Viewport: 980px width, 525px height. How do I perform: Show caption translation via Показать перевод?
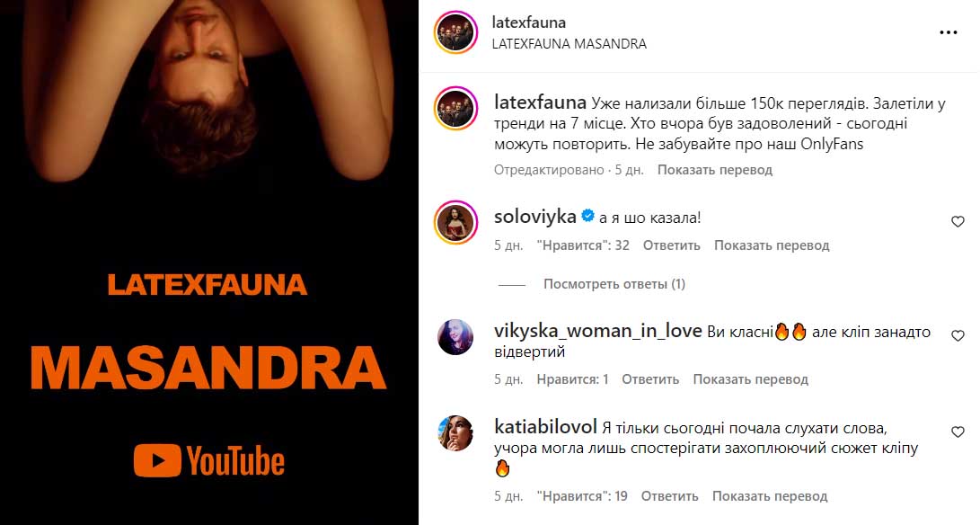tap(714, 170)
